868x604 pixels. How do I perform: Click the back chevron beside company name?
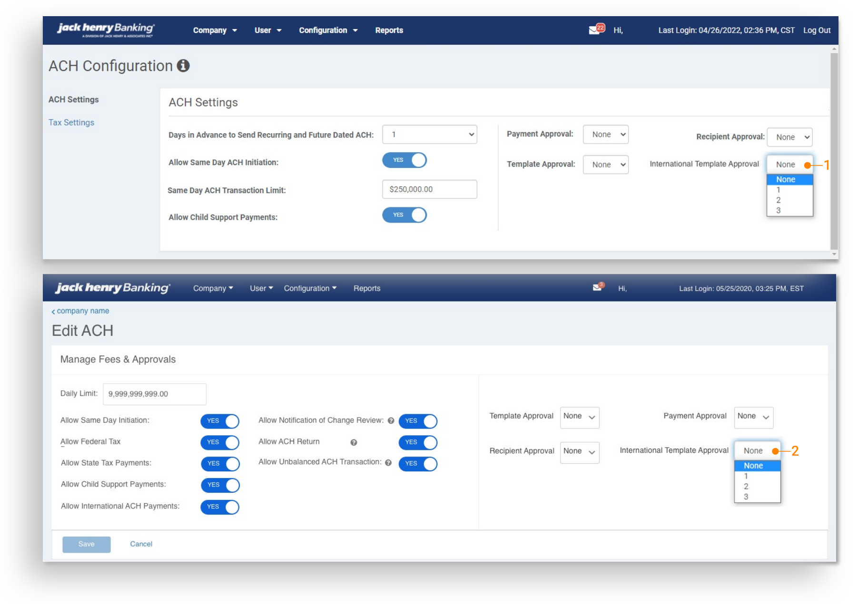[x=53, y=312]
